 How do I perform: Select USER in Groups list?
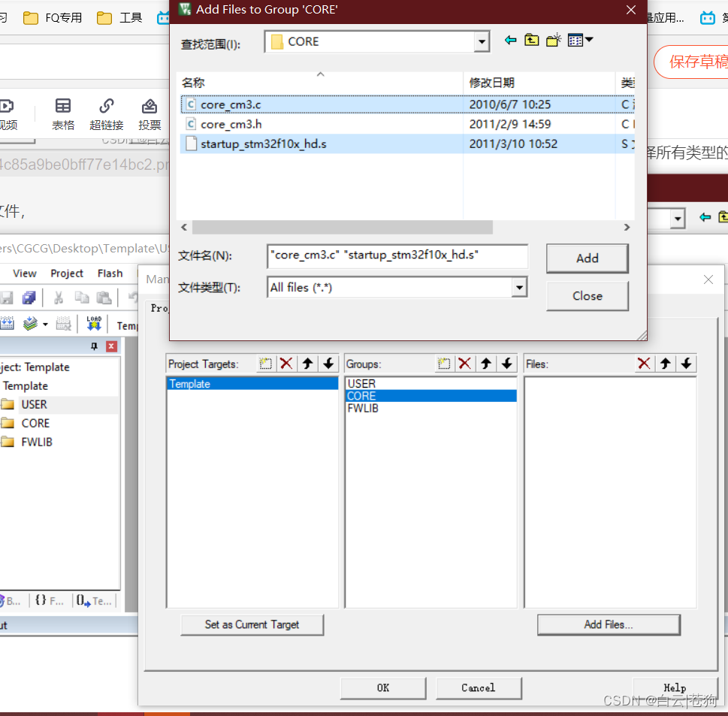point(430,384)
